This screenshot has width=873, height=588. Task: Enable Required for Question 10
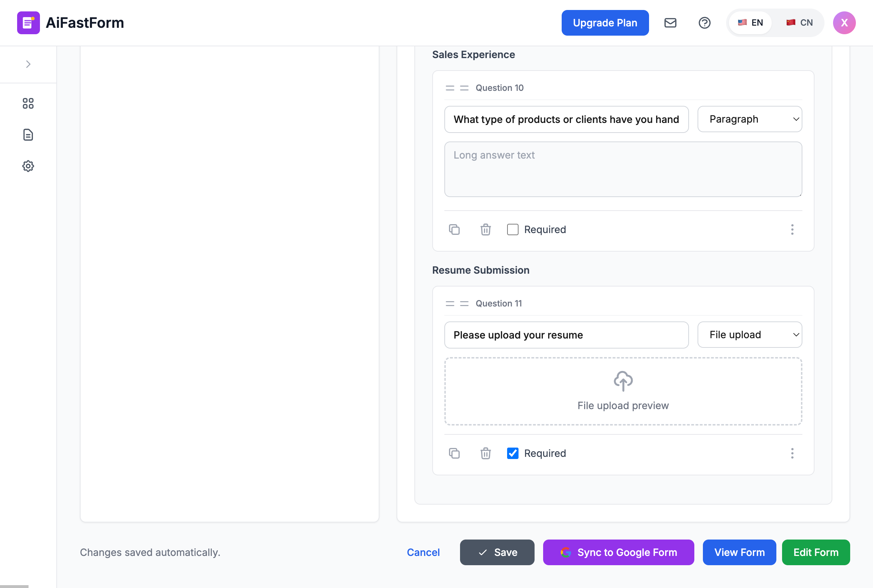(512, 229)
